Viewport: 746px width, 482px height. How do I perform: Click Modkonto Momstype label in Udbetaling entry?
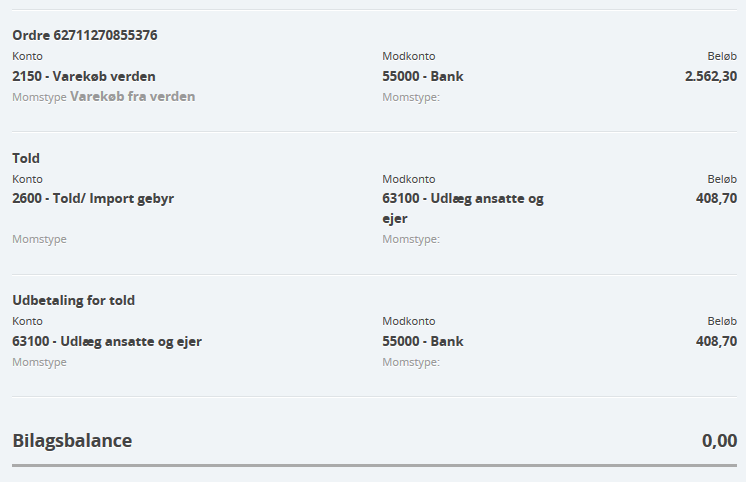(x=410, y=362)
